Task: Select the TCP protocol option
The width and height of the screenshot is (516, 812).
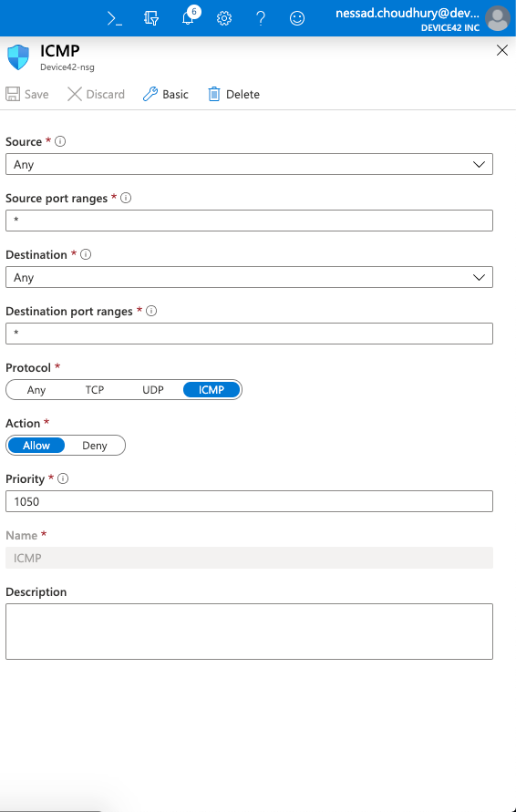Action: point(94,390)
